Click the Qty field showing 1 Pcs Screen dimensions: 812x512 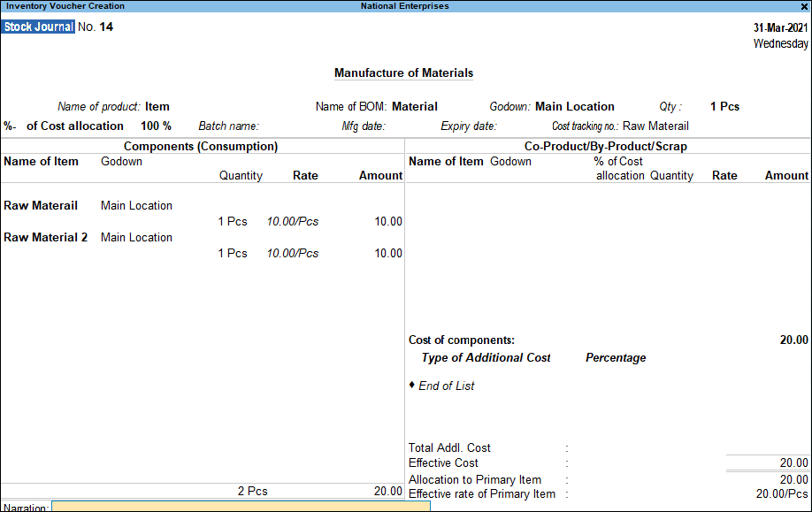click(x=724, y=106)
